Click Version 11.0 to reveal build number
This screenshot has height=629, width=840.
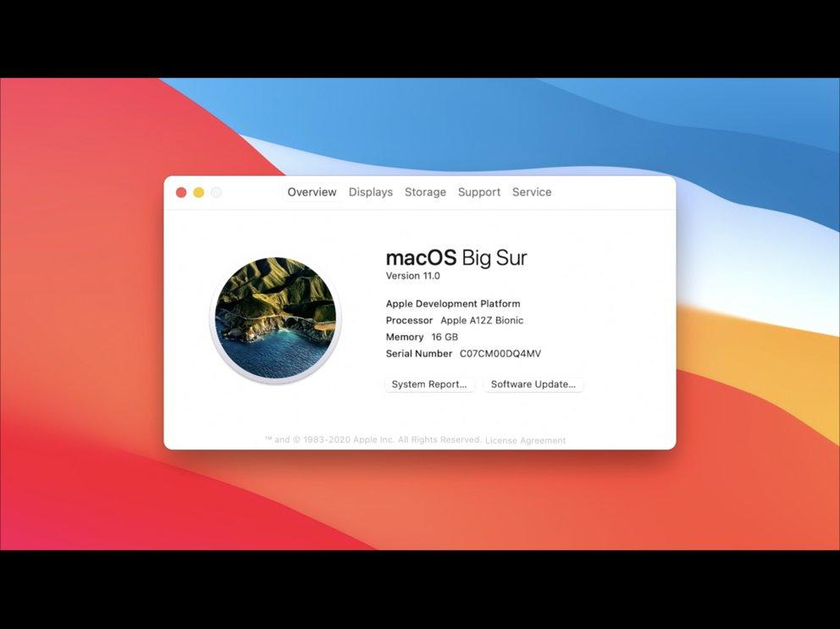pos(413,276)
